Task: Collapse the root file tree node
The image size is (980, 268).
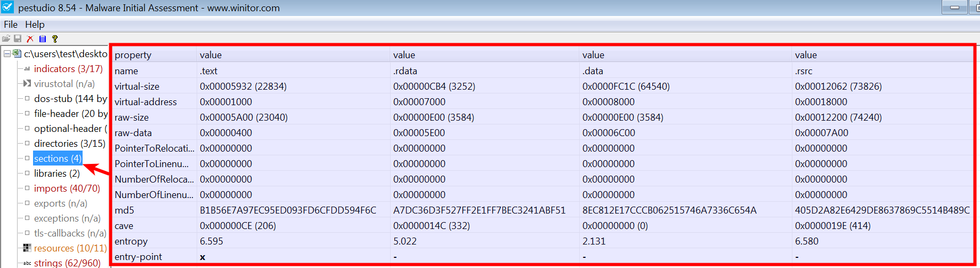Action: [7, 53]
